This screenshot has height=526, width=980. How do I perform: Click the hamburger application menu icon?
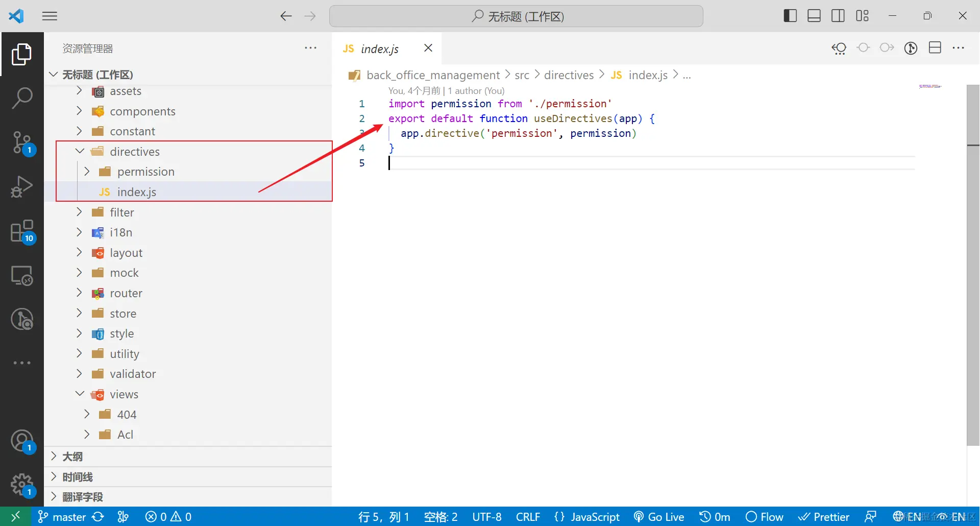[x=50, y=16]
